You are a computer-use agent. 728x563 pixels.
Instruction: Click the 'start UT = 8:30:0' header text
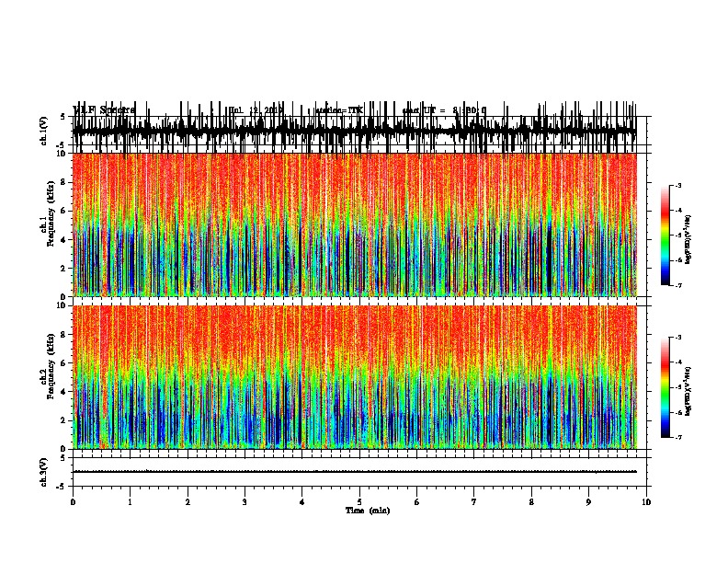click(444, 110)
